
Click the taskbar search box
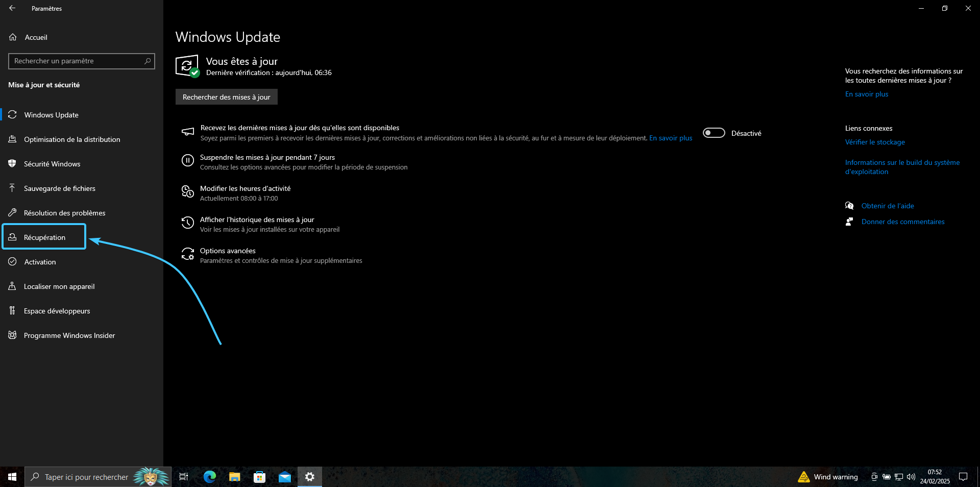tap(98, 477)
